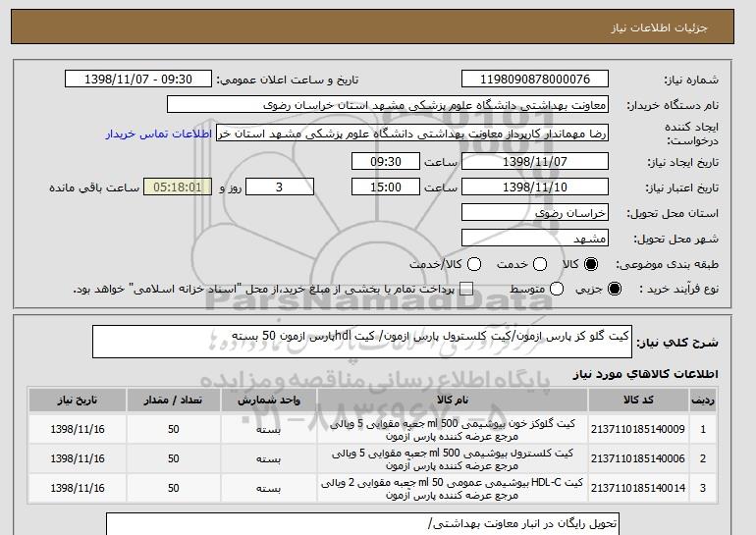Click the تاریخ اعتبار نیاز date field
Screen dimensions: 756x535
tap(535, 187)
